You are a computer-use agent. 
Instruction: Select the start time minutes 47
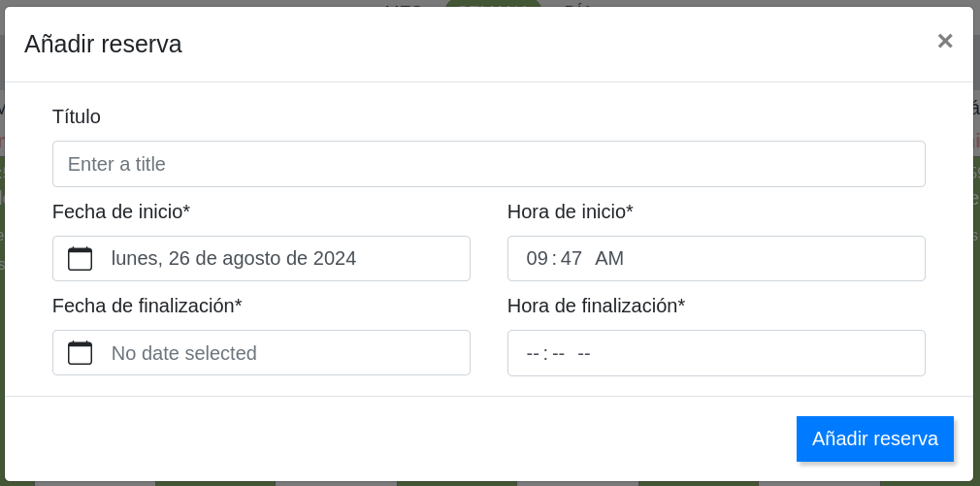point(571,258)
